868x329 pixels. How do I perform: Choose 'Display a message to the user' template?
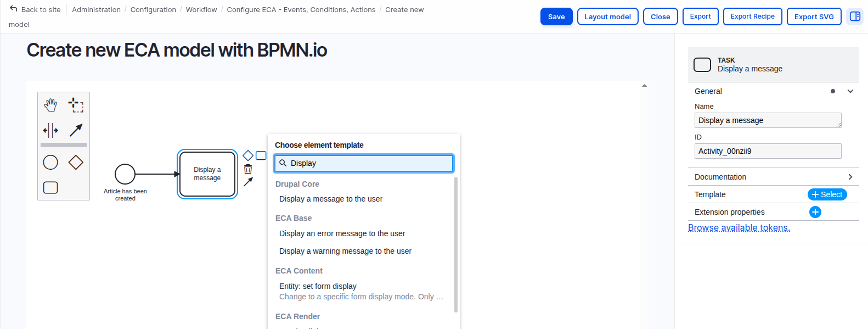(331, 199)
